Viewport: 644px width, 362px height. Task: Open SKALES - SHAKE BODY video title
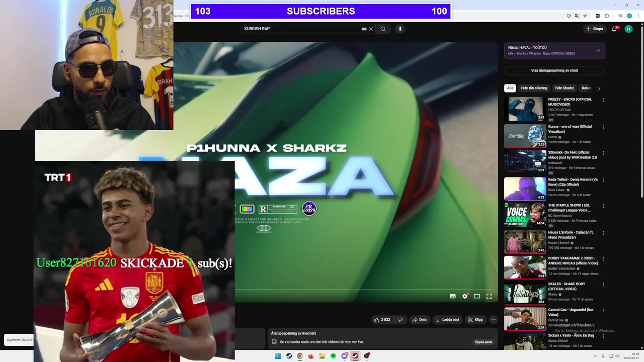tap(567, 286)
